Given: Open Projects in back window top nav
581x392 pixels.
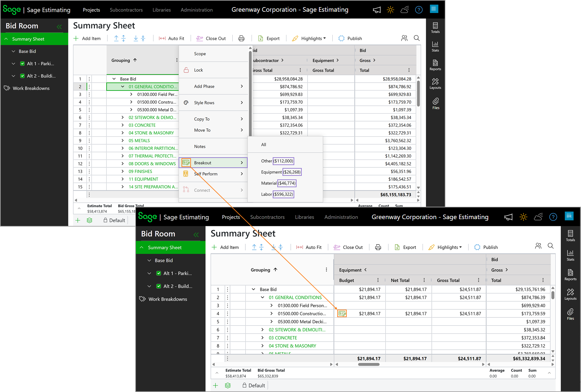Looking at the screenshot, I should [91, 10].
